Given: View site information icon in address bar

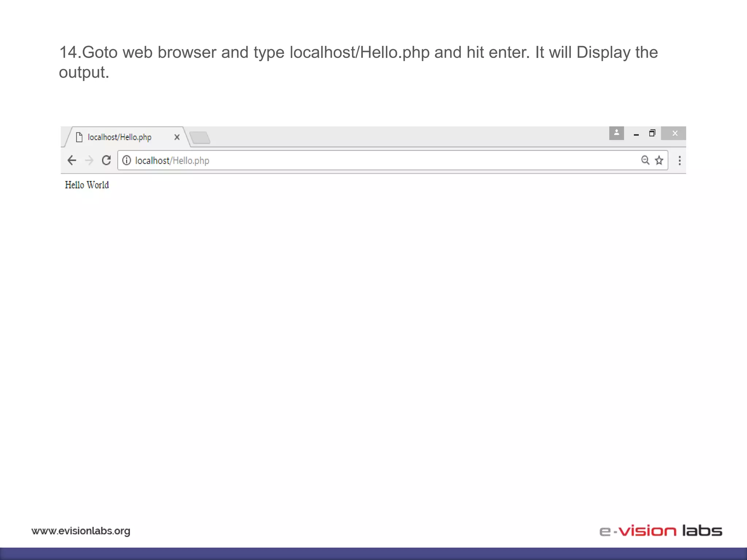Looking at the screenshot, I should [x=127, y=160].
